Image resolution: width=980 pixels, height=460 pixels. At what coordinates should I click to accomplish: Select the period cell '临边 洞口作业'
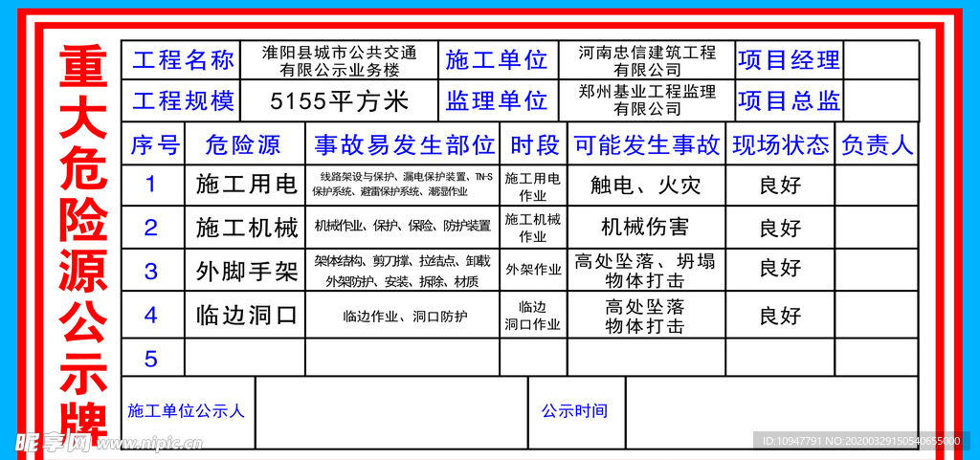533,316
